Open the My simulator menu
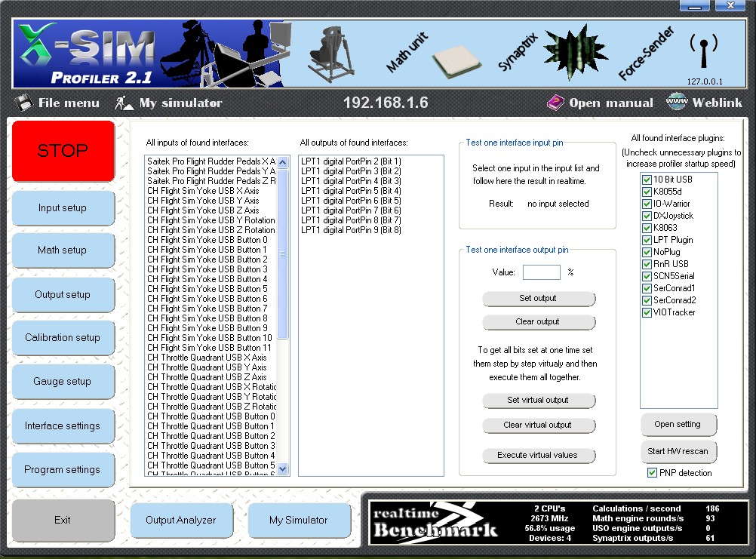This screenshot has height=559, width=756. [181, 103]
